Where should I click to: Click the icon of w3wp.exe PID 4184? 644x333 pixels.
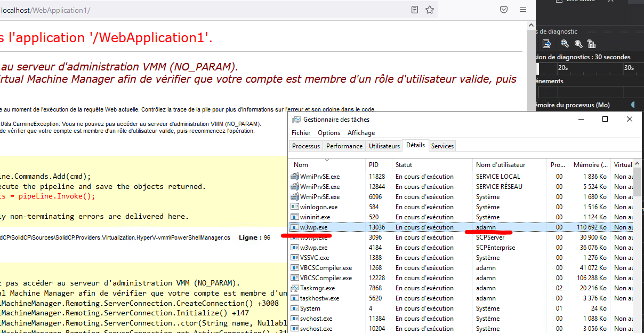click(x=295, y=247)
